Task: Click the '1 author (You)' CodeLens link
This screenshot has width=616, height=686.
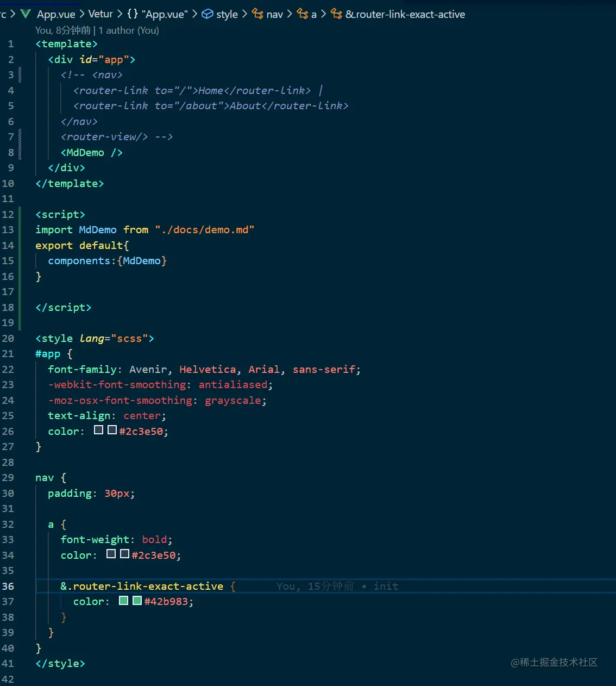Action: pos(129,30)
